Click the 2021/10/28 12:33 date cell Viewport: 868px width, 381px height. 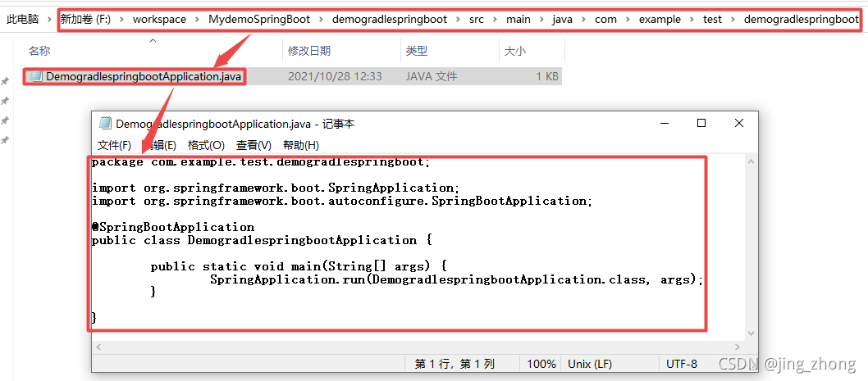(335, 76)
